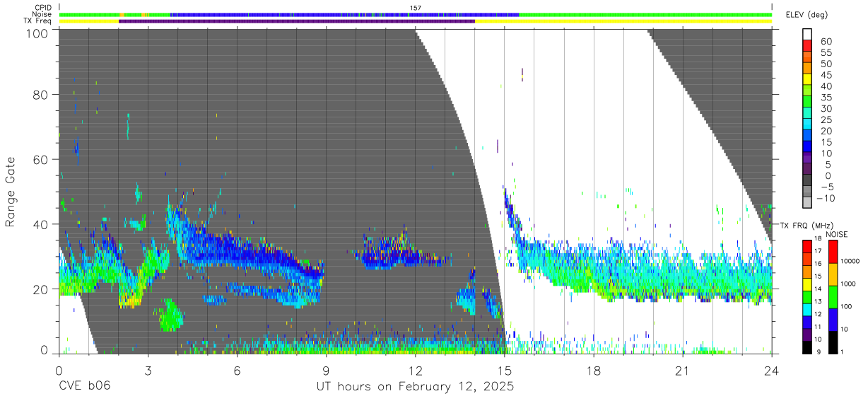Screen dimensions: 868x401
Task: Click the '24' UT hour tick label
Action: (772, 371)
